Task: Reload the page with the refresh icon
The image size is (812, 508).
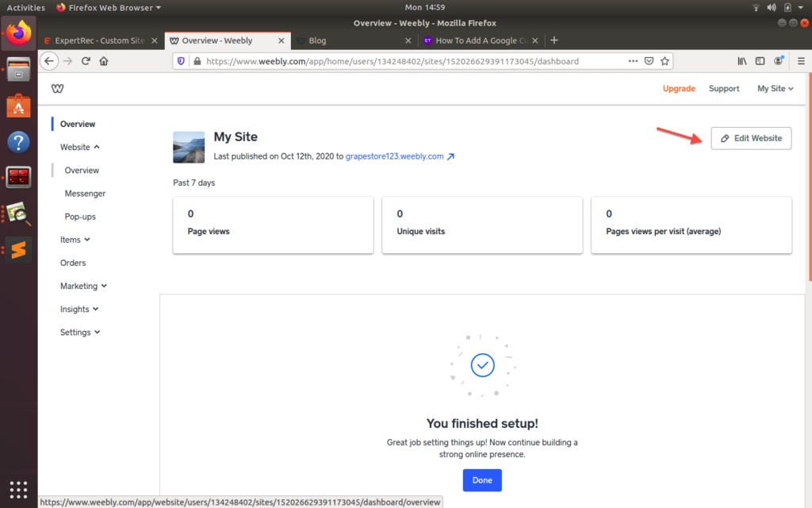Action: coord(86,61)
